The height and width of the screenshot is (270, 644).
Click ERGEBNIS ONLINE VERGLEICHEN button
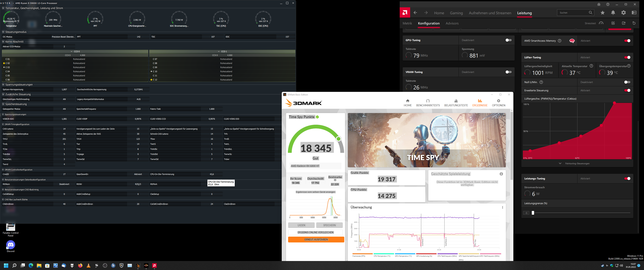coord(315,232)
